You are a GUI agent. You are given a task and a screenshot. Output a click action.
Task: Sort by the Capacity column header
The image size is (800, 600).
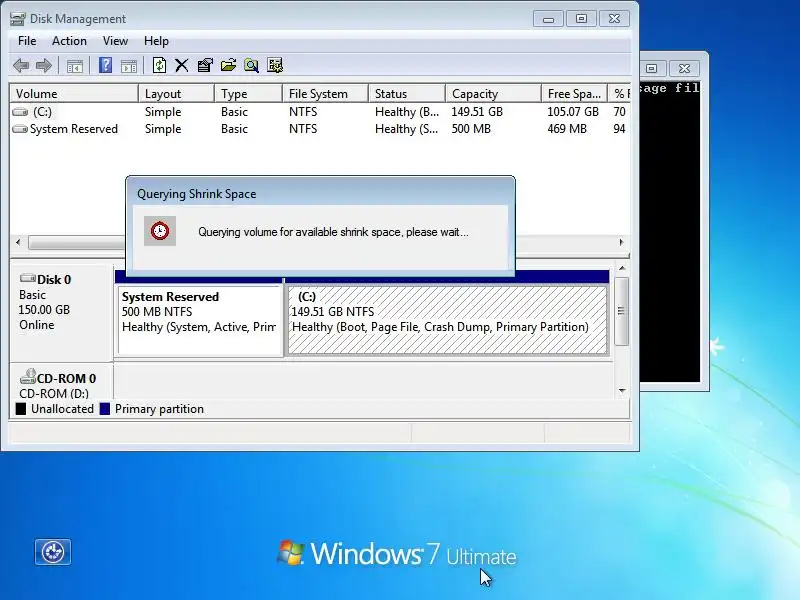[x=493, y=94]
